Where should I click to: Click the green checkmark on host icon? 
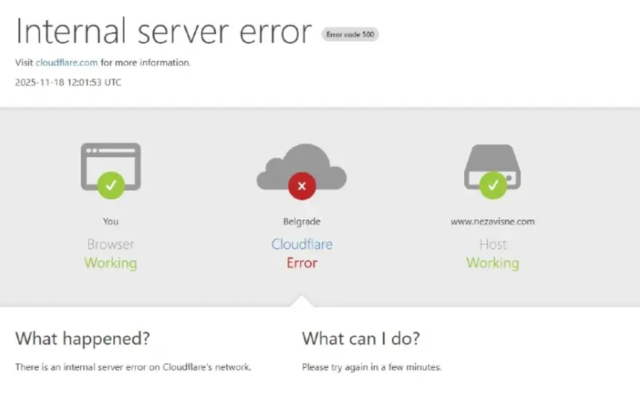point(492,185)
